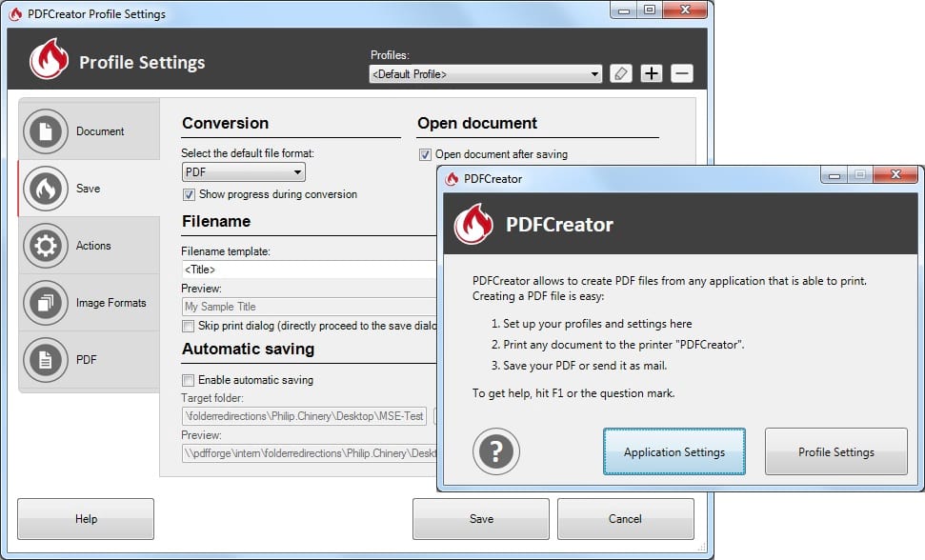
Task: Click the question mark help icon
Action: (496, 451)
